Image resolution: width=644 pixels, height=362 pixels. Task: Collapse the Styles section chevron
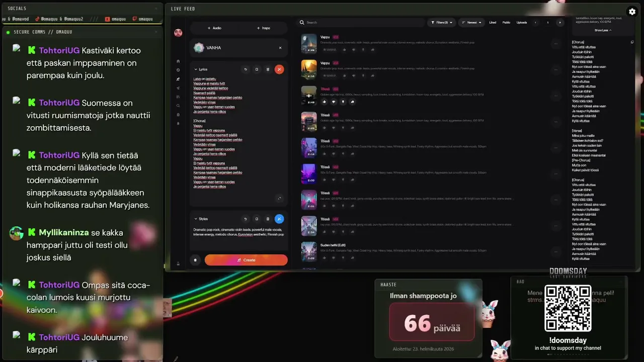coord(196,219)
